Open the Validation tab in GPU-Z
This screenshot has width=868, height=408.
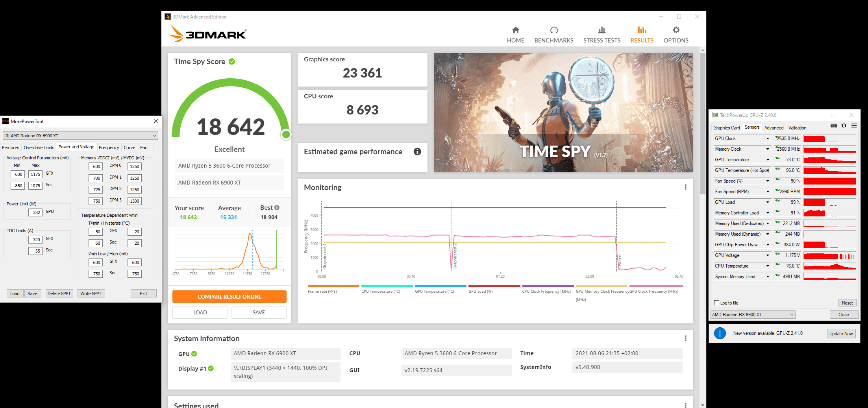pyautogui.click(x=797, y=127)
